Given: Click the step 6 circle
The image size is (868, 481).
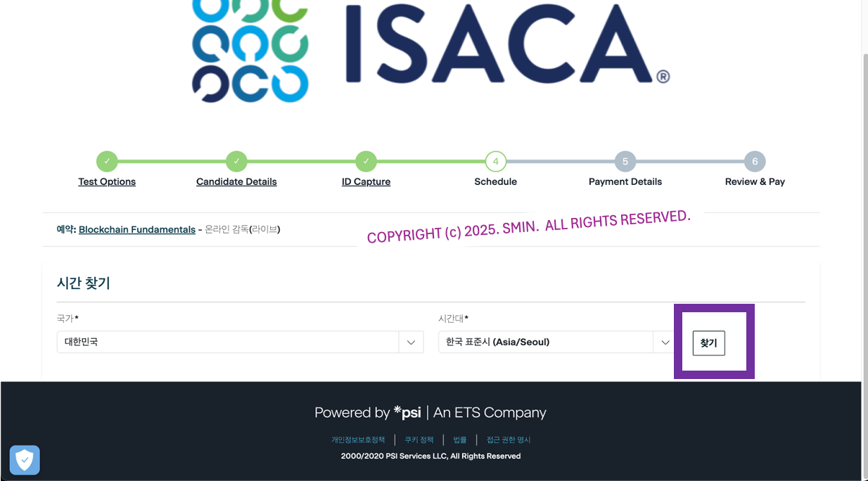Looking at the screenshot, I should pyautogui.click(x=755, y=162).
